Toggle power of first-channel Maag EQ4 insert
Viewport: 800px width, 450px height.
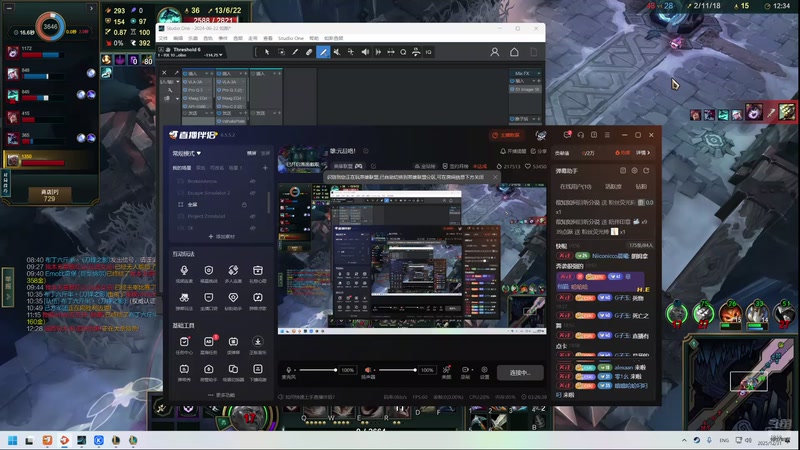click(x=185, y=98)
